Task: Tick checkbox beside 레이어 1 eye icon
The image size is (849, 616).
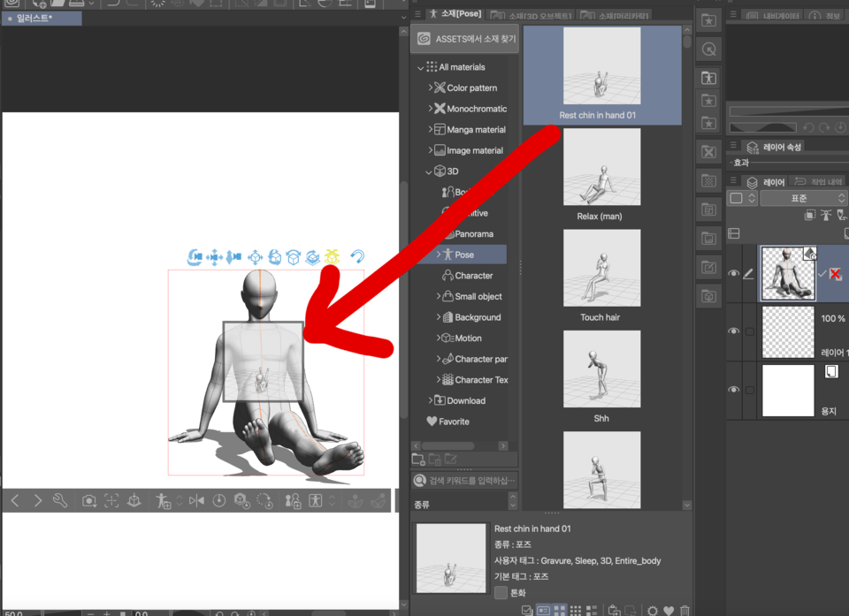Action: click(x=749, y=331)
